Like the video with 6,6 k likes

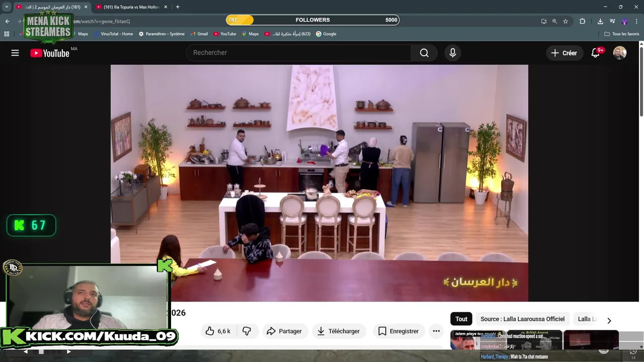pyautogui.click(x=218, y=331)
